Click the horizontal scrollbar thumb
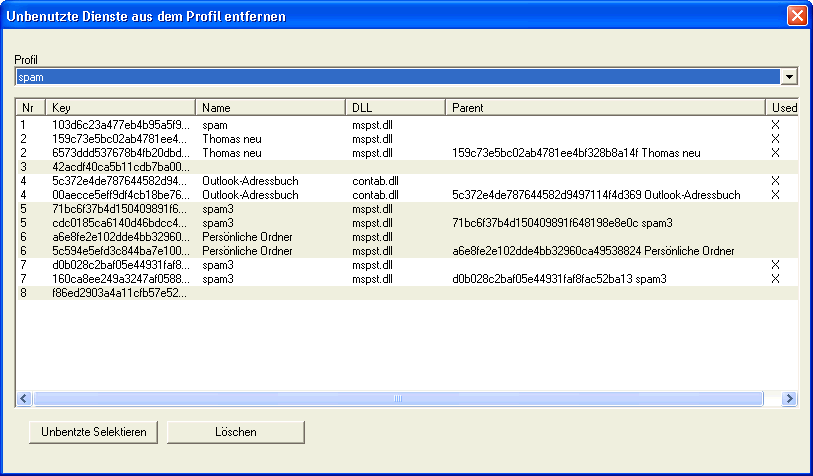Screen dimensions: 813x476 (x=398, y=398)
